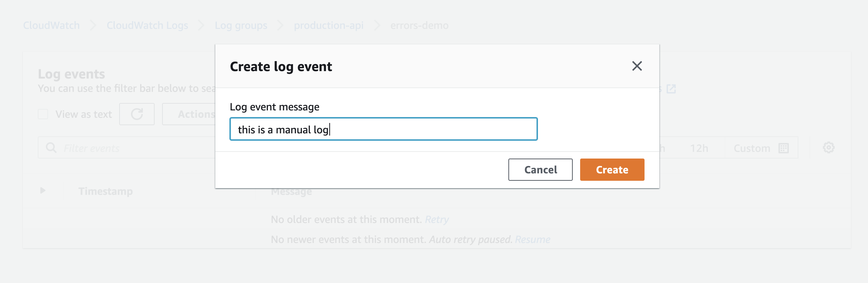Screen dimensions: 868x283
Task: Click the refresh log events icon
Action: pos(137,114)
